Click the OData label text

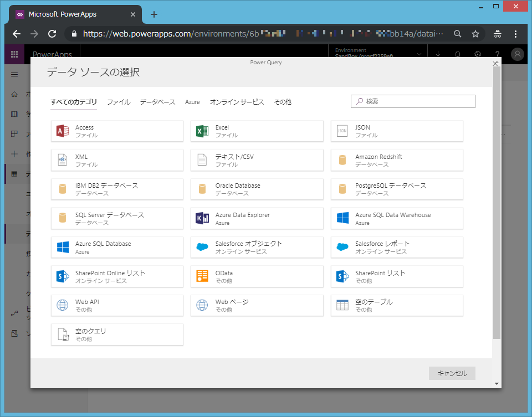coord(224,273)
